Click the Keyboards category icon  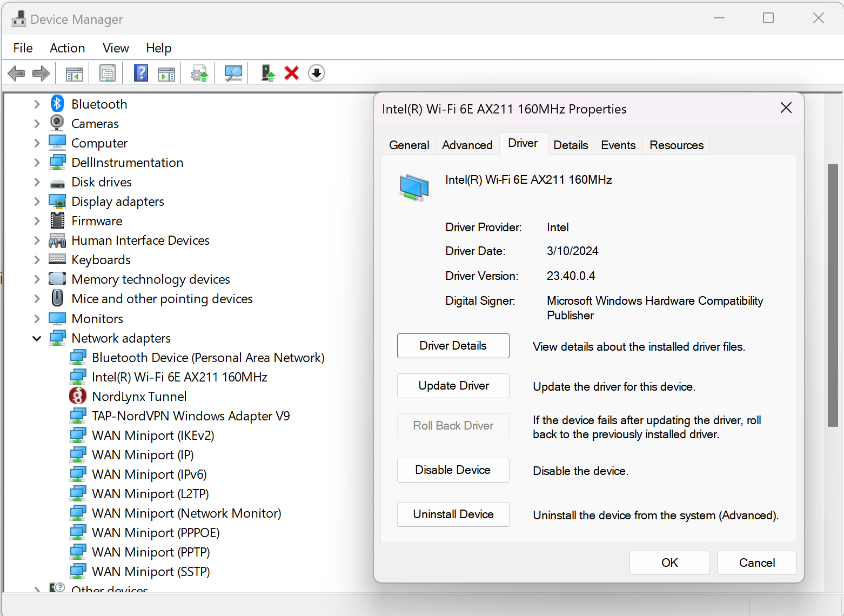point(57,259)
